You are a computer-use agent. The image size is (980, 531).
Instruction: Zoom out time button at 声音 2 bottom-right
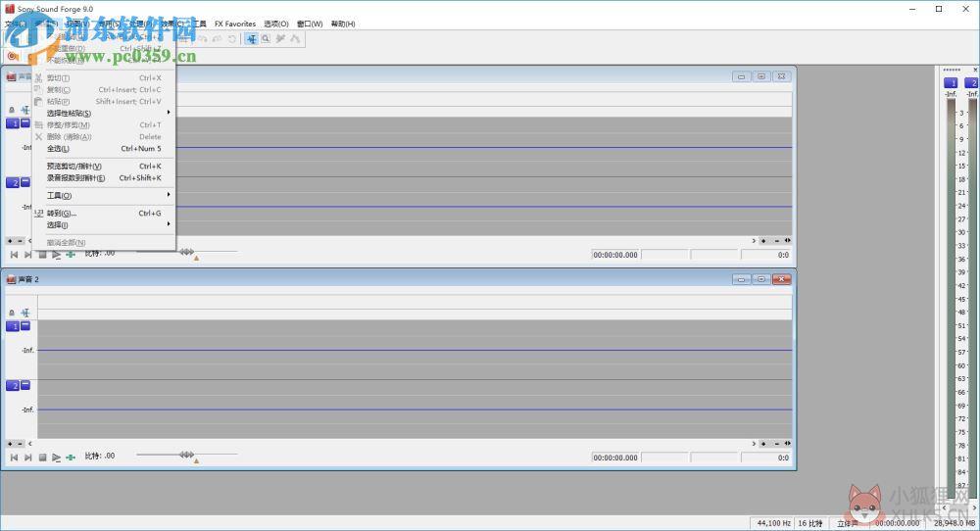[x=777, y=444]
